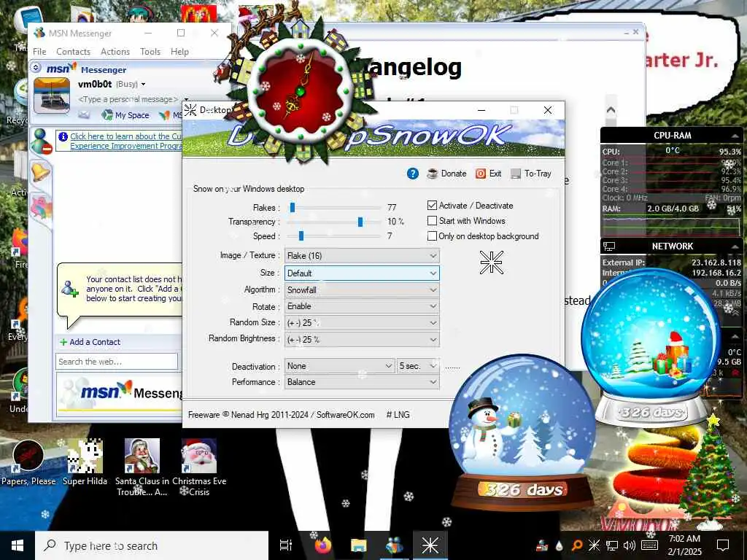Open the Tools menu in MSN Messenger
This screenshot has height=560, width=747.
coord(150,52)
